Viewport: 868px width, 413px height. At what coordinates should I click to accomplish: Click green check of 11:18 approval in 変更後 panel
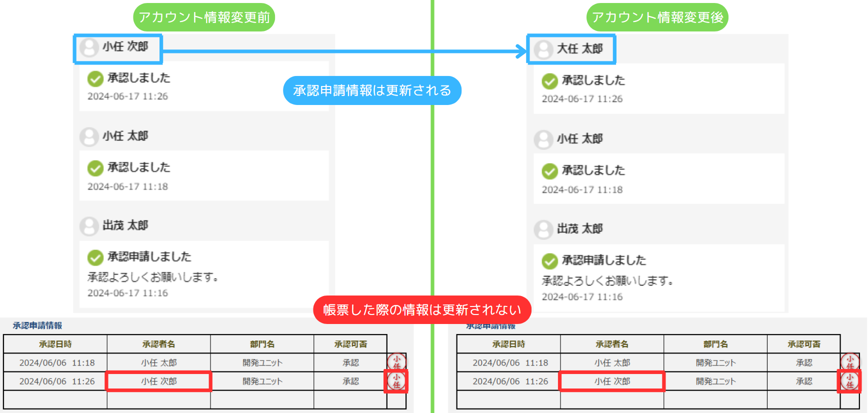click(550, 171)
